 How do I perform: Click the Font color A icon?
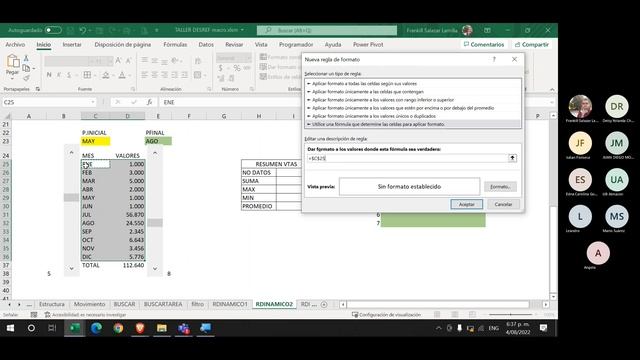[x=122, y=75]
